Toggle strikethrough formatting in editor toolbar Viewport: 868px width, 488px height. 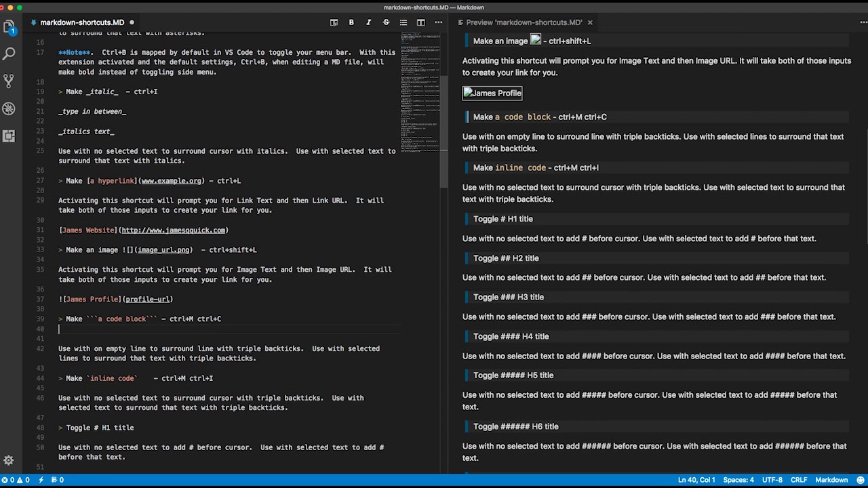click(x=386, y=22)
